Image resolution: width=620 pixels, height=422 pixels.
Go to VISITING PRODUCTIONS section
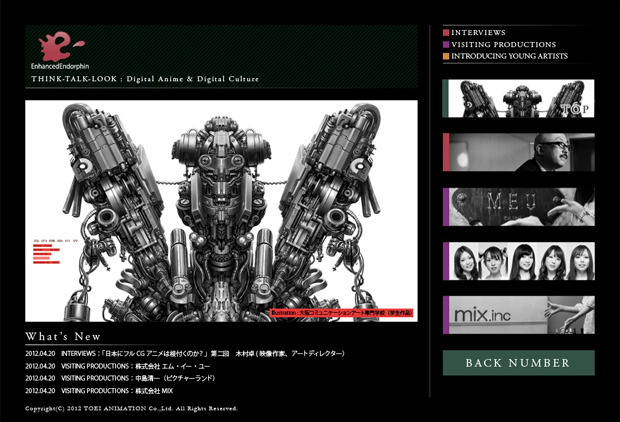503,45
